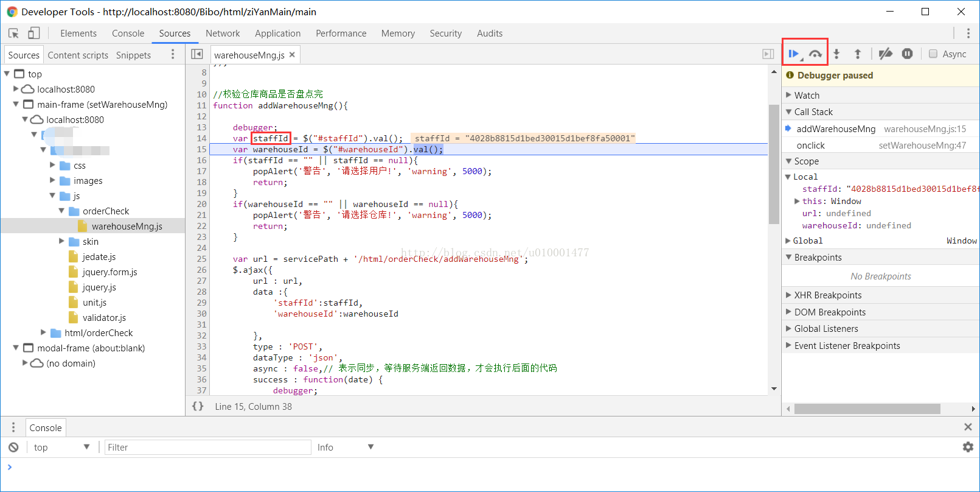Resume script execution
This screenshot has height=492, width=980.
pos(794,54)
